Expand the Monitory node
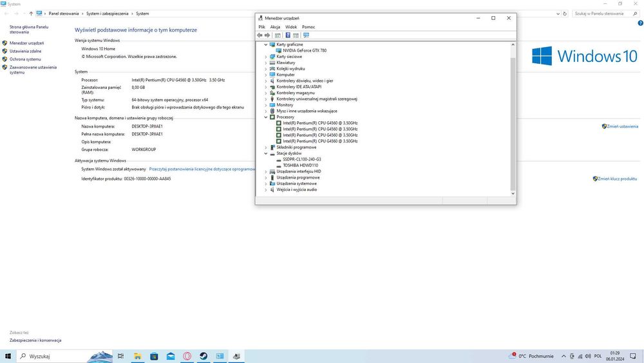644x363 pixels. click(266, 105)
